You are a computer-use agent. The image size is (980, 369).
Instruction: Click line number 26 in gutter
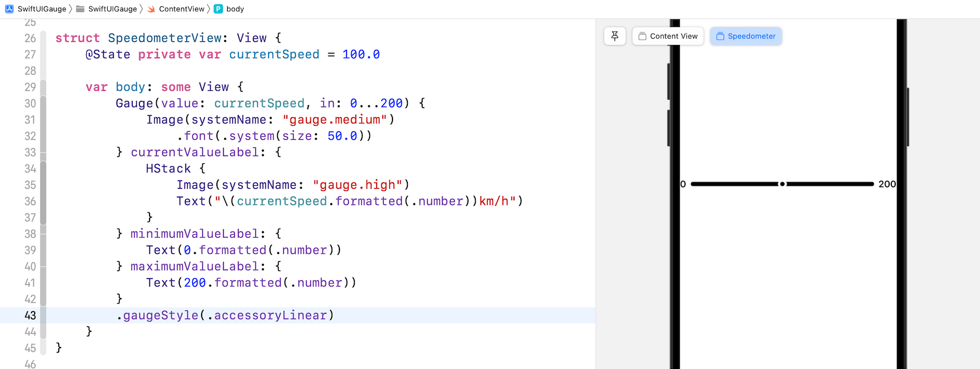30,38
